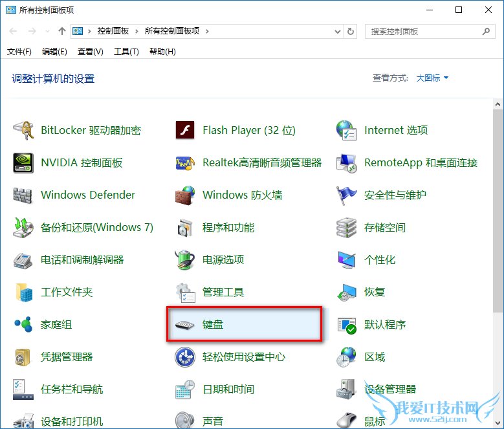Open the 程序和功能 icon
The height and width of the screenshot is (429, 504).
click(x=185, y=228)
